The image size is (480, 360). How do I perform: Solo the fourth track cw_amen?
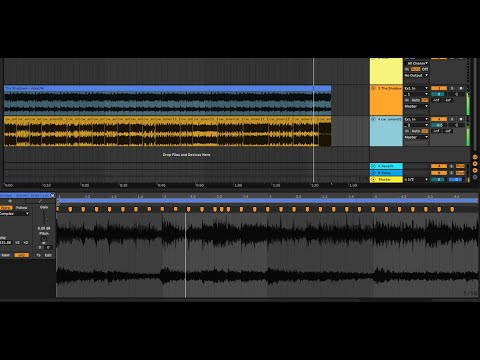pos(452,119)
